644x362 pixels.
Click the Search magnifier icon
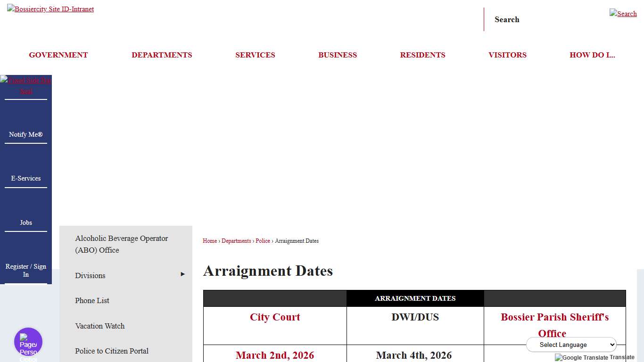(623, 14)
